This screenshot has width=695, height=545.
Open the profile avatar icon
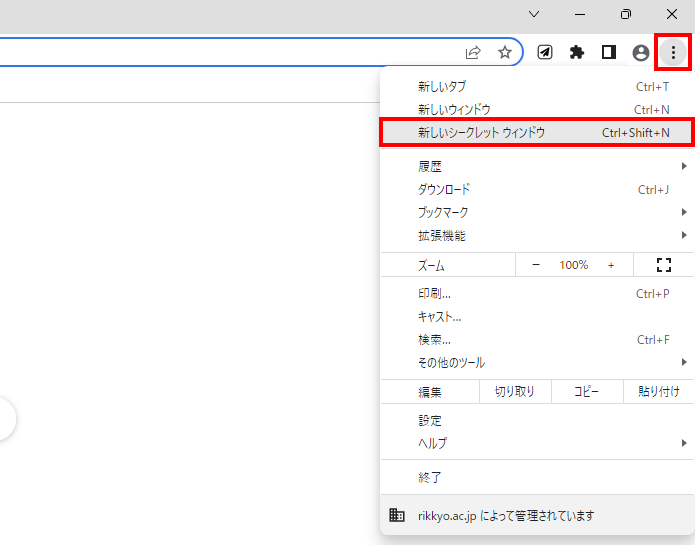point(641,52)
